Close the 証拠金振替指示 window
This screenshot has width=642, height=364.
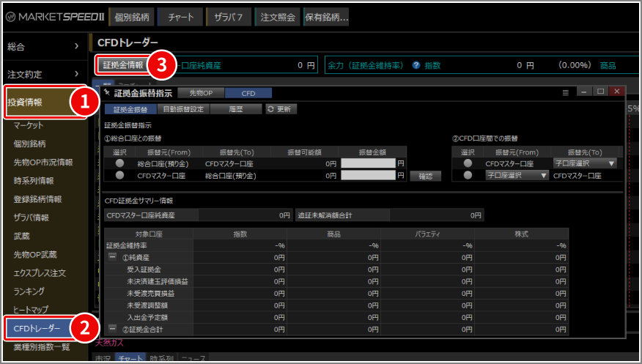pos(617,92)
